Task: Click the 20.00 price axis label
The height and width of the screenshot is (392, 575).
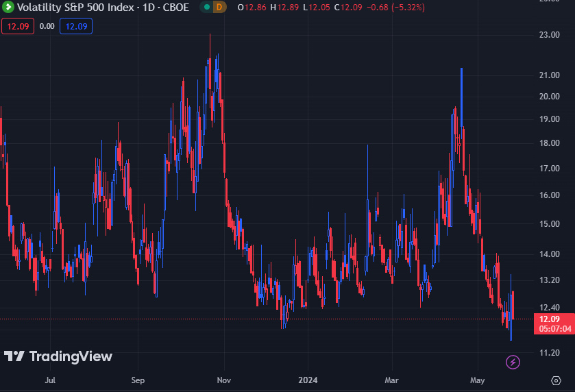Action: pyautogui.click(x=550, y=97)
